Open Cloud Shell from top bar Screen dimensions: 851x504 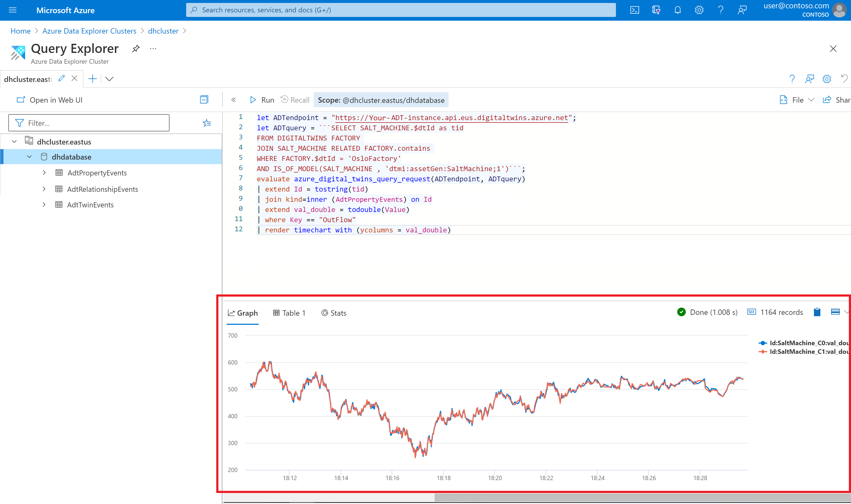pyautogui.click(x=634, y=10)
